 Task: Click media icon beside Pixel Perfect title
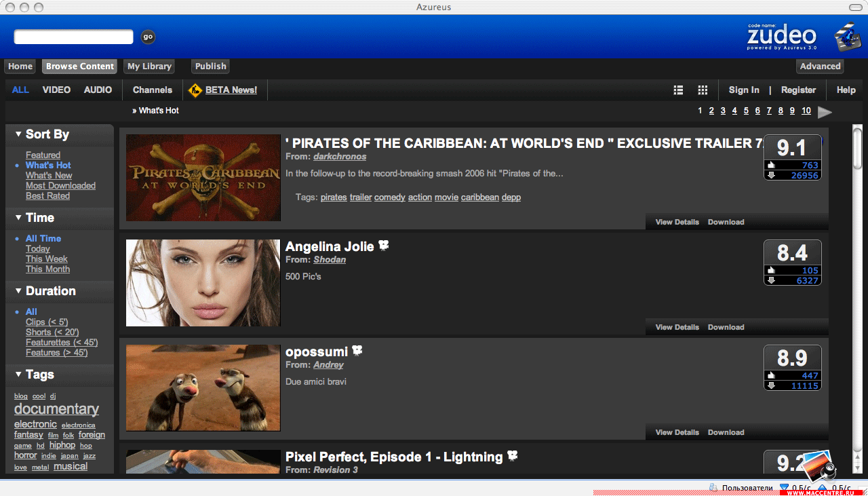[513, 456]
